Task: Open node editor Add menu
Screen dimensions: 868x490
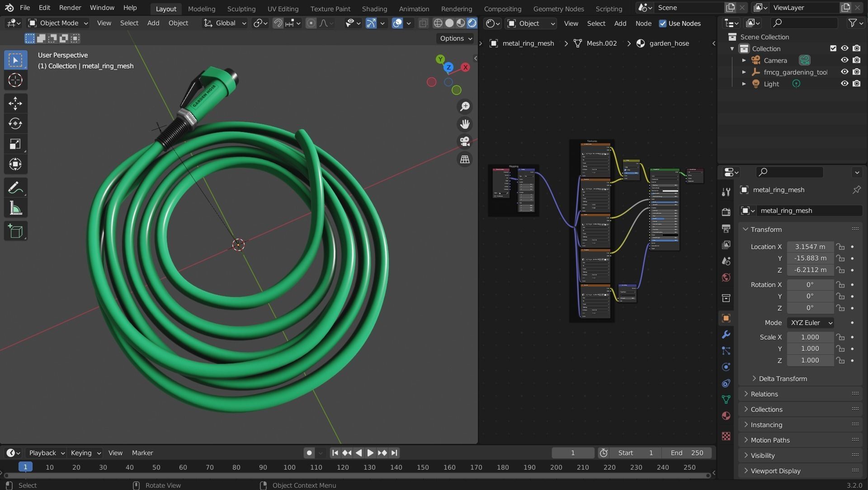Action: pos(620,24)
